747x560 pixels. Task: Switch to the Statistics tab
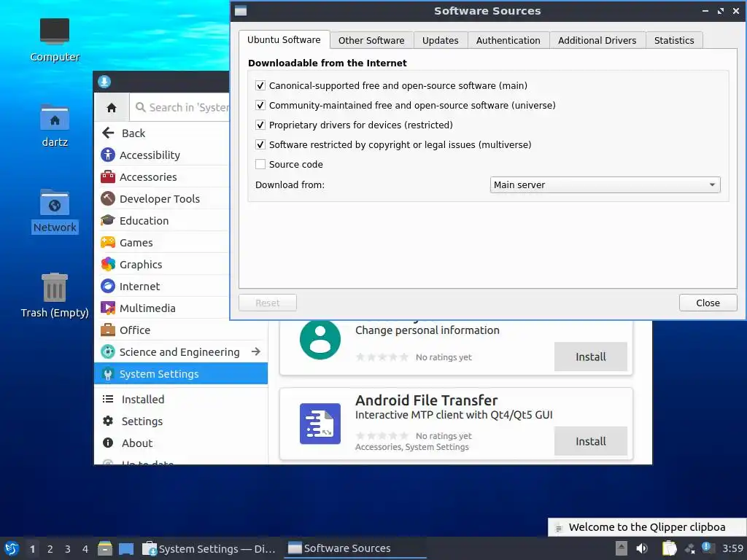pyautogui.click(x=674, y=41)
